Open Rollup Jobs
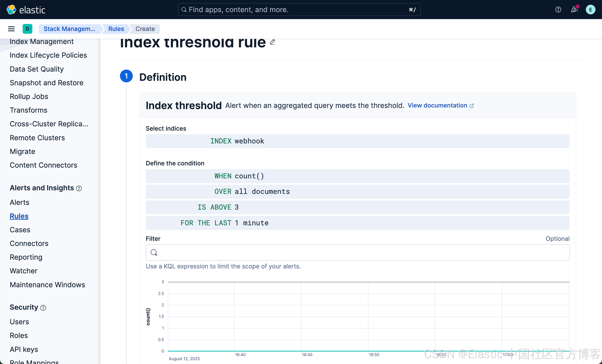Viewport: 602px width, 364px height. coord(29,96)
